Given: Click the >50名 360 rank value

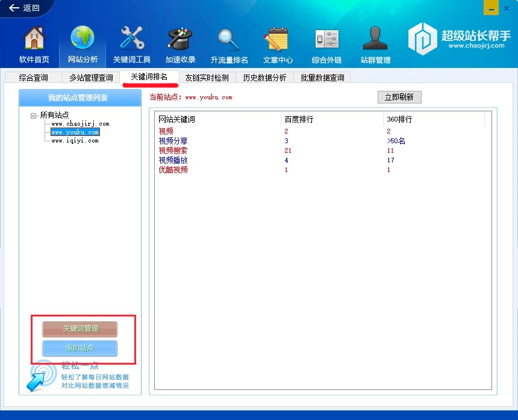Looking at the screenshot, I should [x=396, y=141].
